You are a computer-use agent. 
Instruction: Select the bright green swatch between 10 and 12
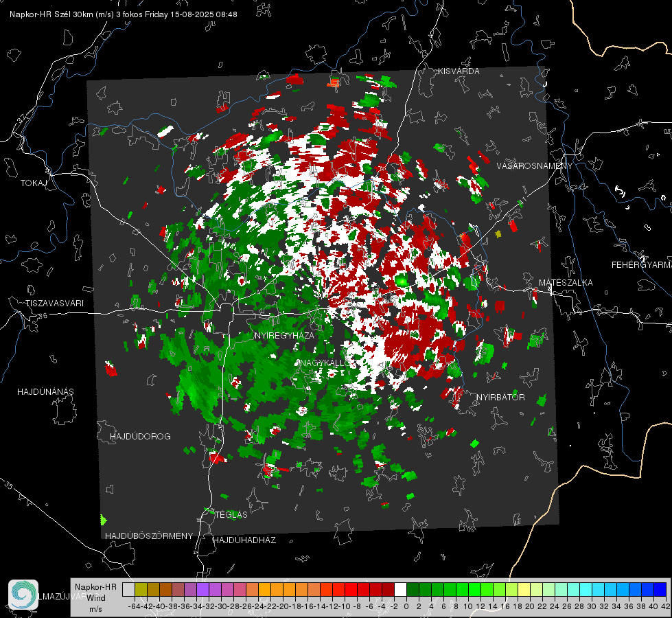pos(475,590)
